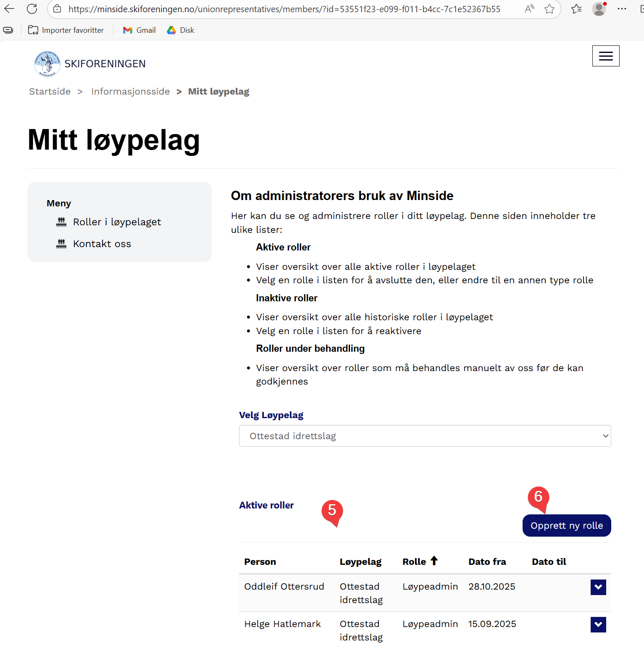Expand Helge Hatlemark row options
The width and height of the screenshot is (644, 656).
[598, 624]
